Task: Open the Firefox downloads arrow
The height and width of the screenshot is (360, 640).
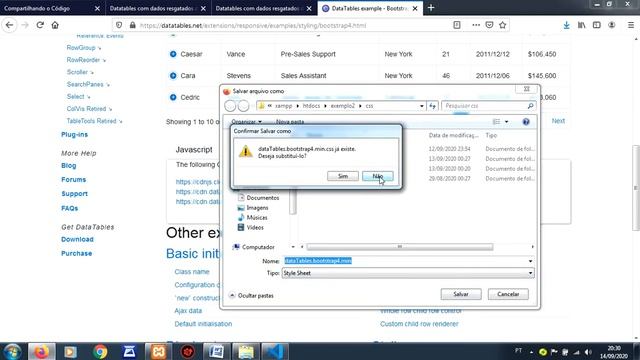Action: 567,25
